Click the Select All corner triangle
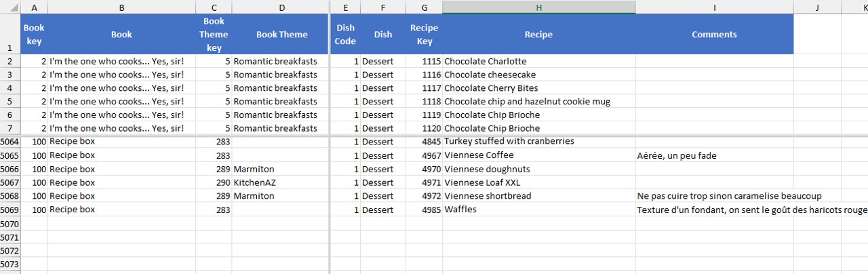The width and height of the screenshot is (868, 274). pyautogui.click(x=10, y=7)
